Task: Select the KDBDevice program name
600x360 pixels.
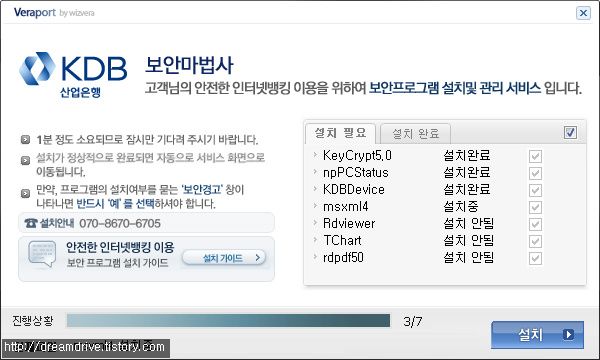Action: point(354,189)
